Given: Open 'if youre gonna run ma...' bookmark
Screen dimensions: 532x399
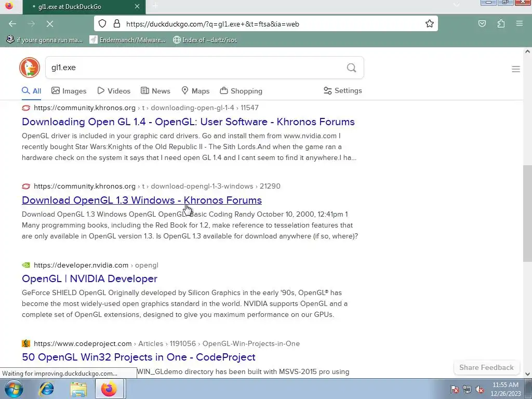Looking at the screenshot, I should pyautogui.click(x=45, y=40).
